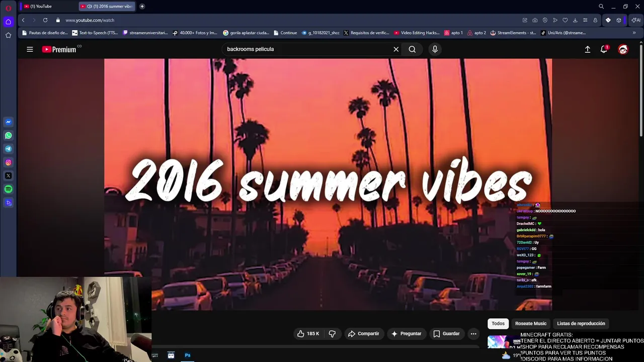The width and height of the screenshot is (644, 362).
Task: Dislike the video
Action: 332,333
